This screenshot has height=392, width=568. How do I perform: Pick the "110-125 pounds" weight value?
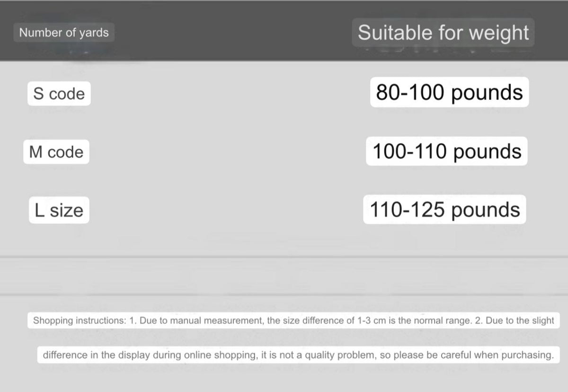pyautogui.click(x=444, y=210)
